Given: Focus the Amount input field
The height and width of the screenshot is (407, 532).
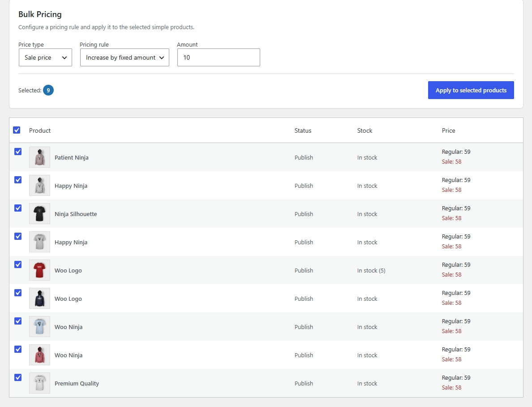Looking at the screenshot, I should [x=219, y=57].
